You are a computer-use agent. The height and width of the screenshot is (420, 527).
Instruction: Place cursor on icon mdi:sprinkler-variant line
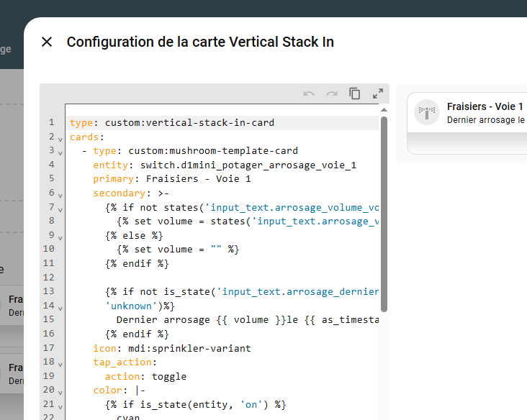tap(171, 348)
